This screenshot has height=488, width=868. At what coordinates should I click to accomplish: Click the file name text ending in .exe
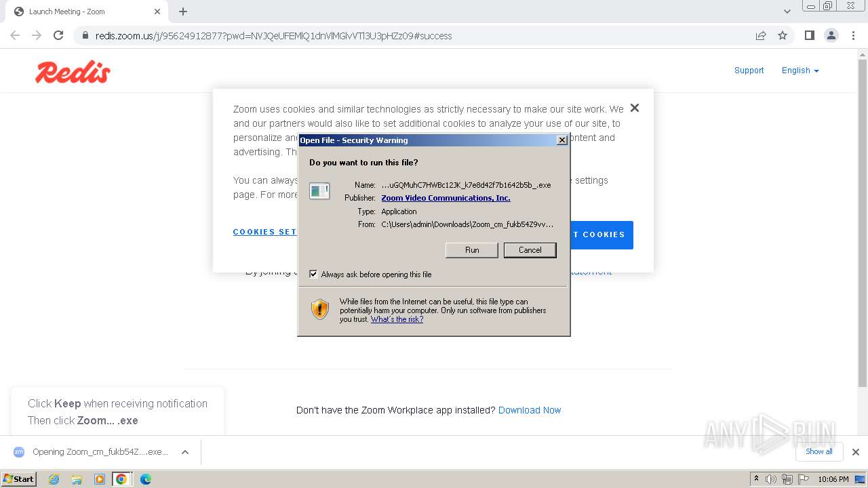(x=466, y=184)
